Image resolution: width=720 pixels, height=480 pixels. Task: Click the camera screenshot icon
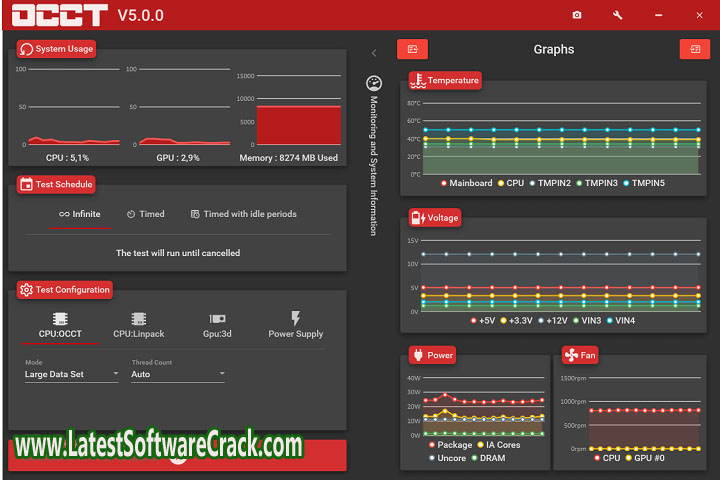tap(577, 15)
